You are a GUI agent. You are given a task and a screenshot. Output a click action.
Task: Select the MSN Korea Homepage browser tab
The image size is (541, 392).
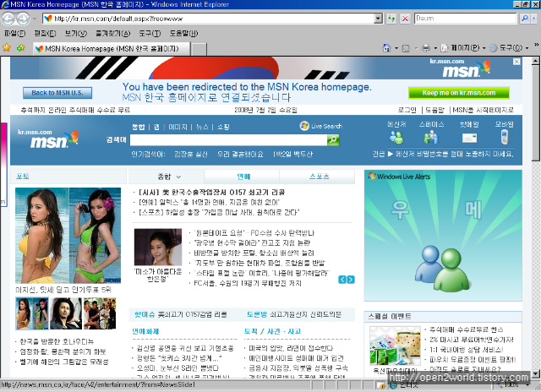(112, 49)
